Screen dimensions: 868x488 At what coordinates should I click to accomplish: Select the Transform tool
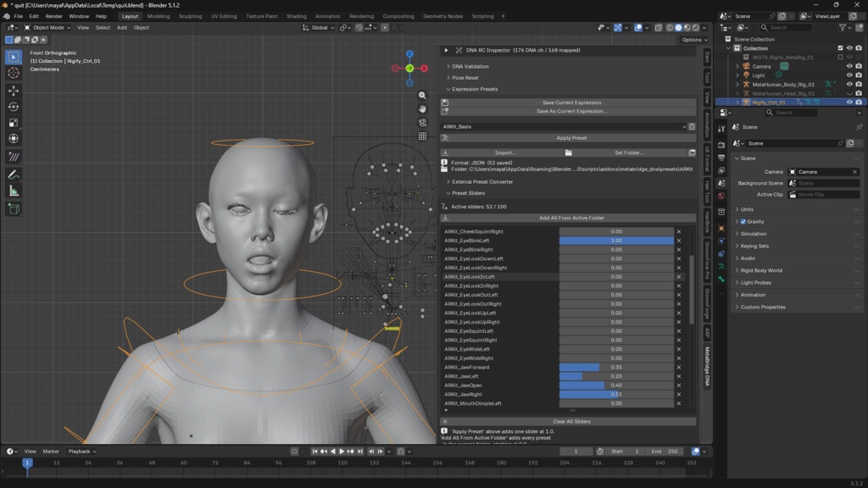14,139
